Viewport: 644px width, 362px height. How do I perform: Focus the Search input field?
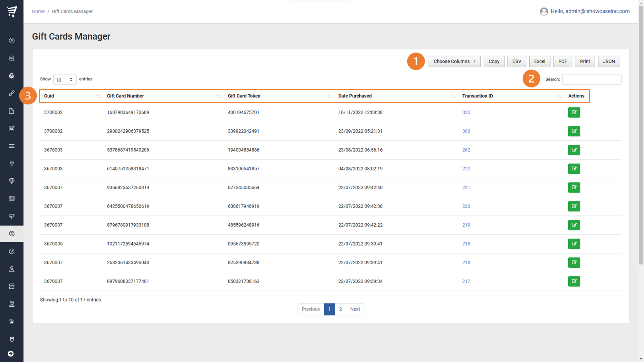click(x=592, y=79)
